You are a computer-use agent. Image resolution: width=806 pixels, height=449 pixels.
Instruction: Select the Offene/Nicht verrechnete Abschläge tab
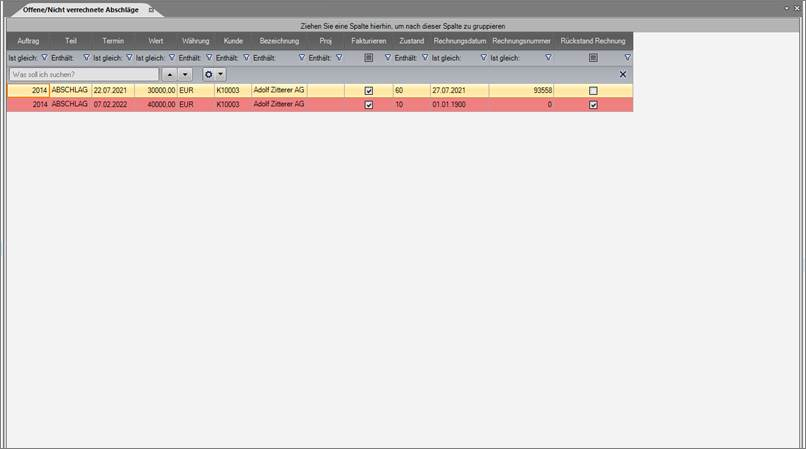[x=75, y=8]
